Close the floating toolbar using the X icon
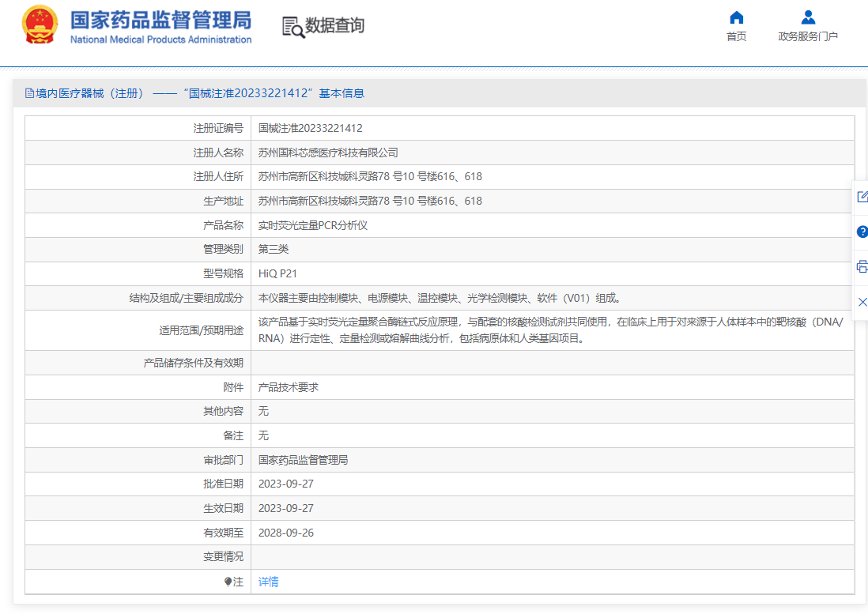Image resolution: width=868 pixels, height=614 pixels. pos(862,302)
